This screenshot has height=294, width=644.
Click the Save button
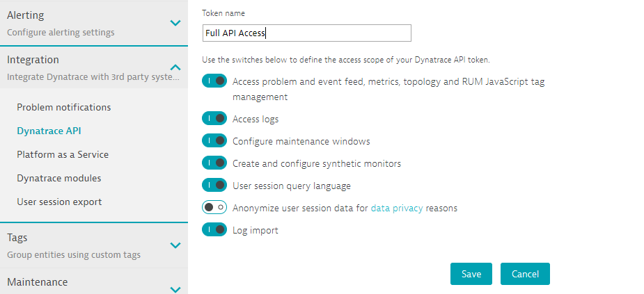[x=471, y=274]
